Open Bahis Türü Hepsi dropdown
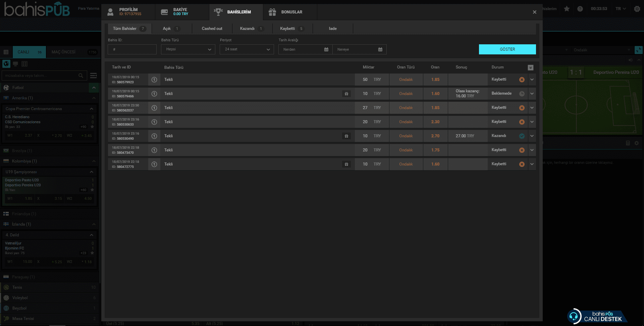Viewport: 644px width, 326px height. pos(188,49)
